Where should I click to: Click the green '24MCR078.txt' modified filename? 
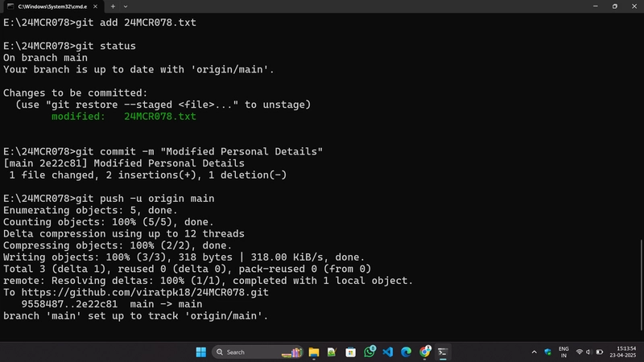tap(160, 117)
